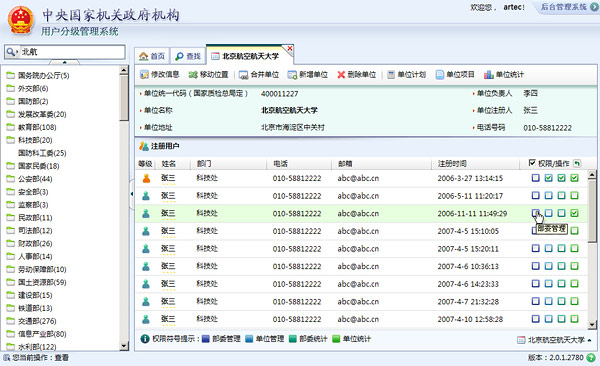Collapse the sidebar with the splitter arrow

[132, 194]
